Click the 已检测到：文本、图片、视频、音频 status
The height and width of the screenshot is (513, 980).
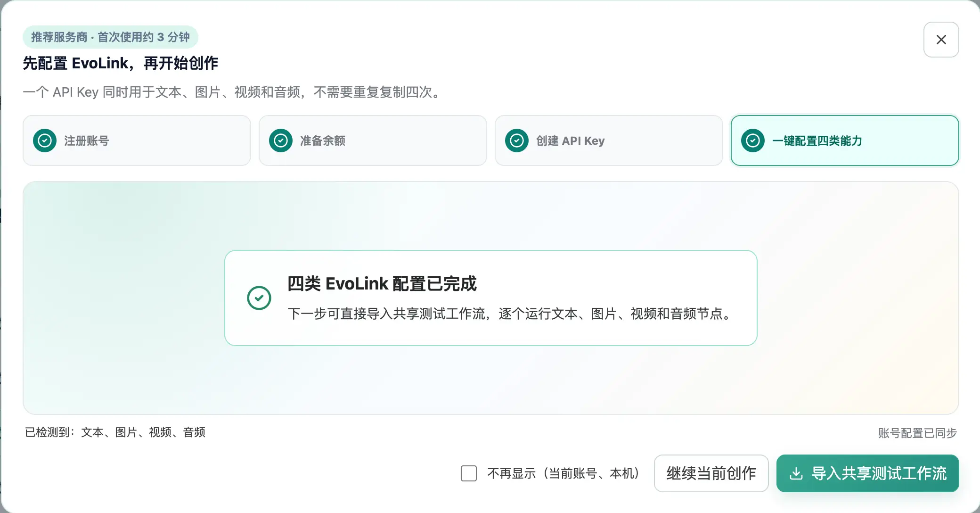click(115, 432)
